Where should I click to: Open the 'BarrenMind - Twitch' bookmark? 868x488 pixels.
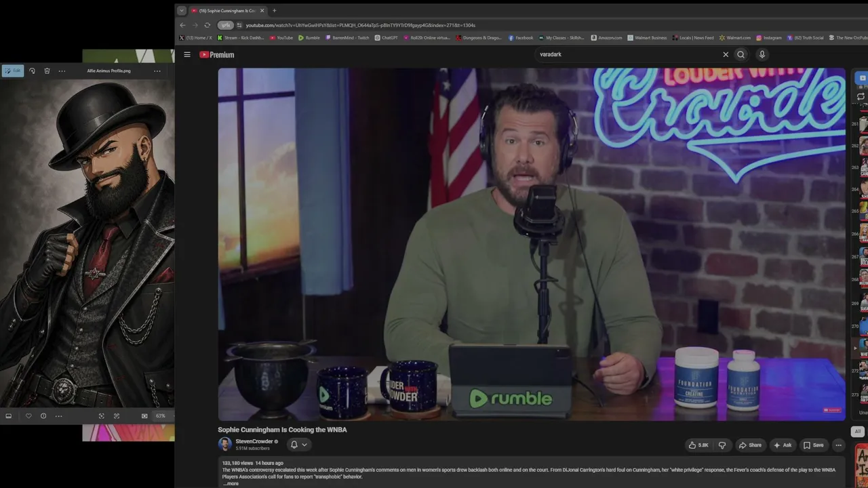(347, 38)
